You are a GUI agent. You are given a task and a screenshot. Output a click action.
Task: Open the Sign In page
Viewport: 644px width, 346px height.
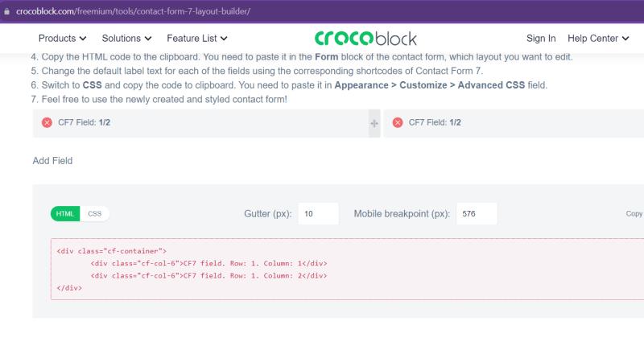(541, 38)
